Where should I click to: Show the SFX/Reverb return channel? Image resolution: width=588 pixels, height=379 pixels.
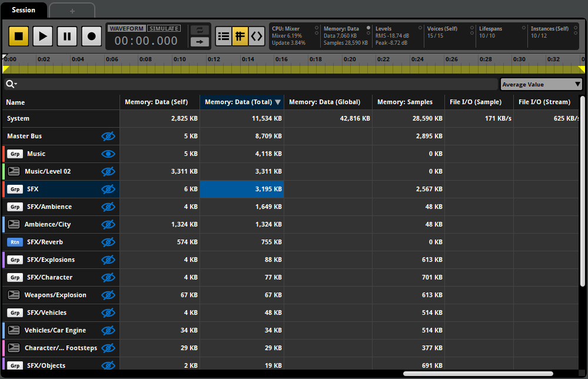pyautogui.click(x=108, y=242)
